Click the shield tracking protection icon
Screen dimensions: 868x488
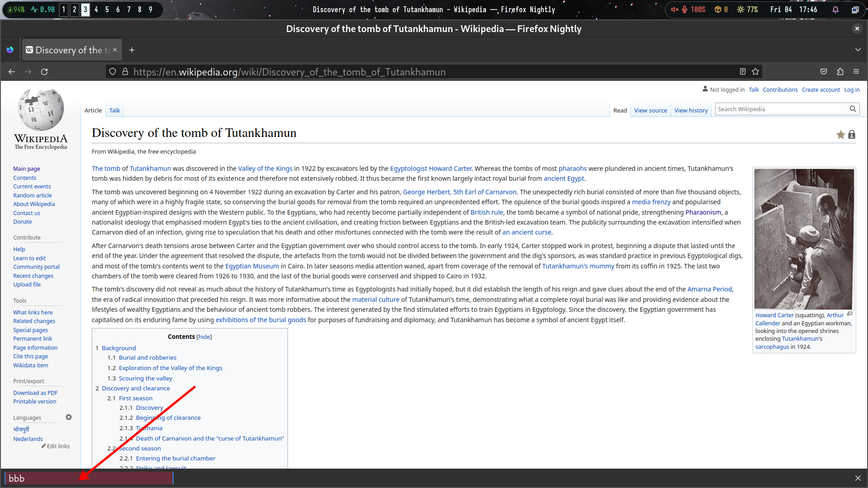[113, 72]
